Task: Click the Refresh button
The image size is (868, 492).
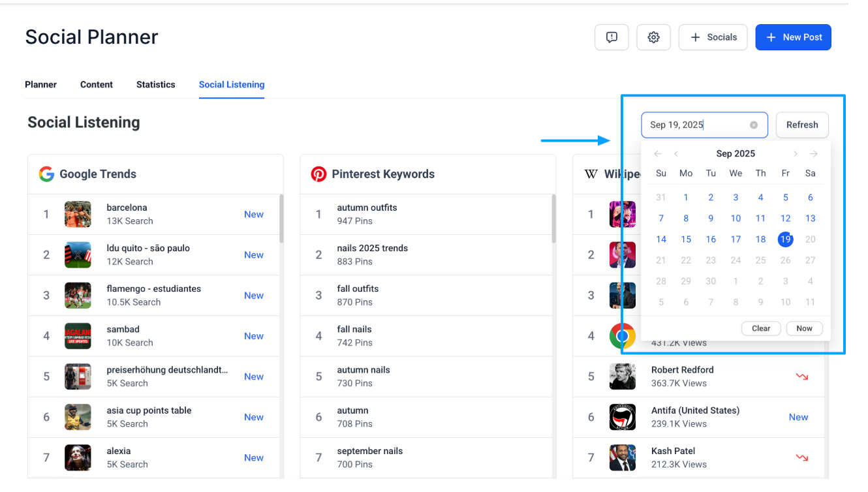Action: pos(802,125)
